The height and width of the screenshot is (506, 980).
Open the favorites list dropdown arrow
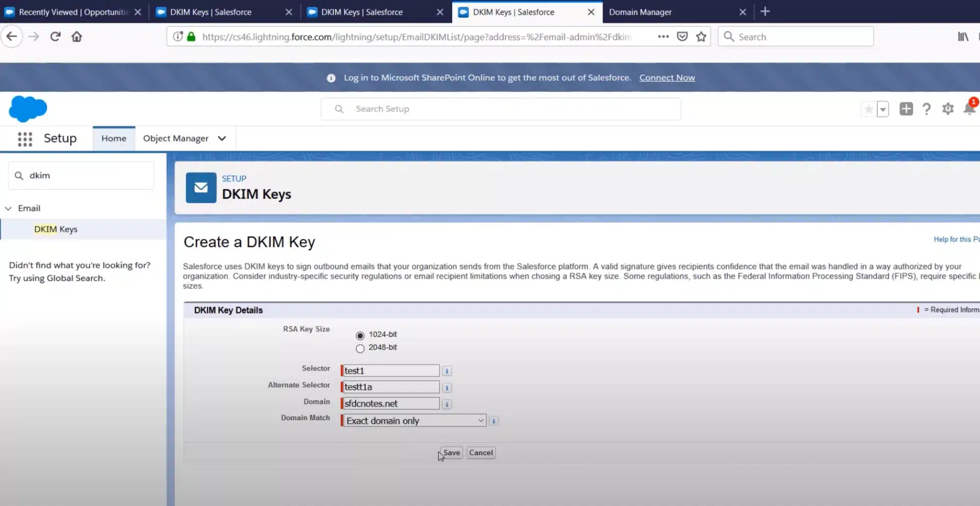(x=882, y=109)
